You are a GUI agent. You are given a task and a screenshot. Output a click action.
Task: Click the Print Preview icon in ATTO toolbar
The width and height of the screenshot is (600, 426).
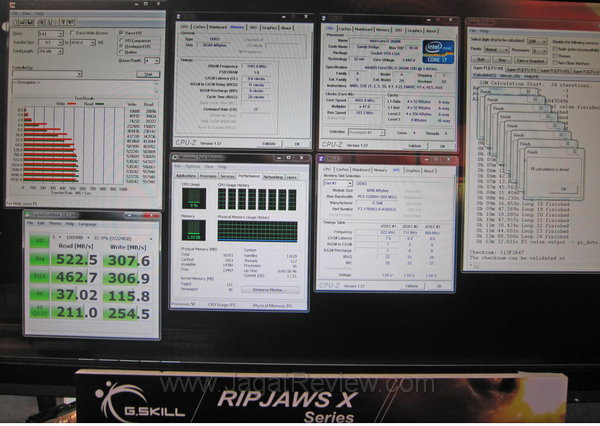[49, 22]
